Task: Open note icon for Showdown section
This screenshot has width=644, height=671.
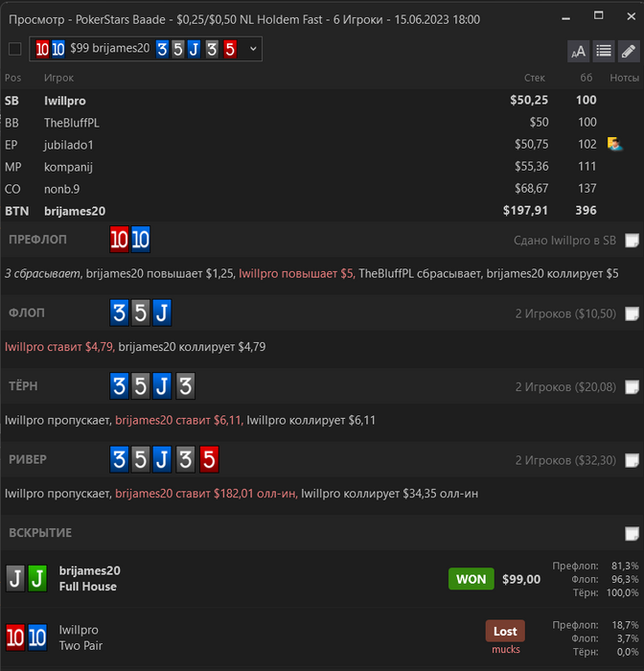Action: [632, 534]
